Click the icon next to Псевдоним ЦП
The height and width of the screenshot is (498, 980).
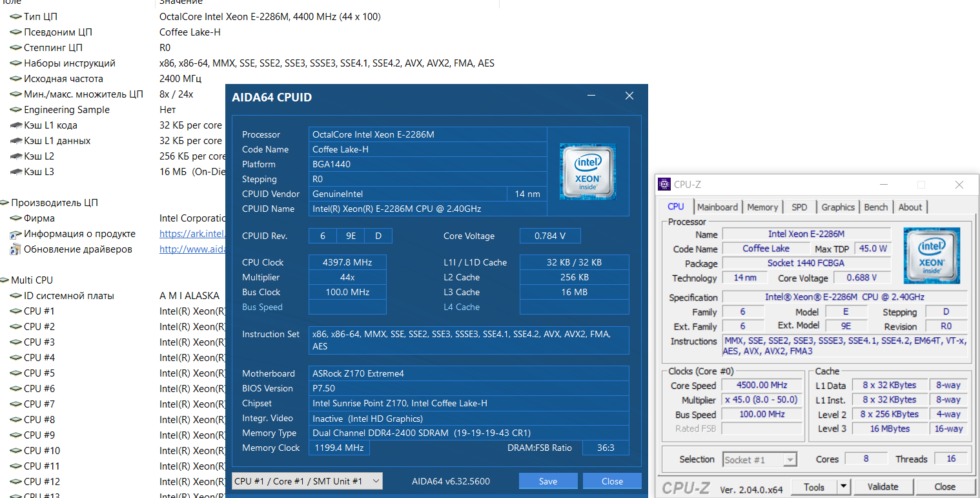point(15,32)
